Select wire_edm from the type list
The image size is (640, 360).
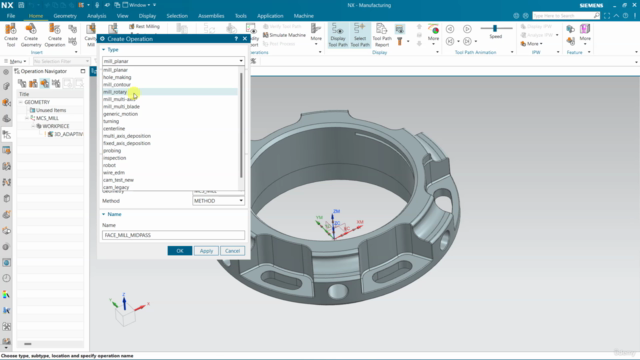170,173
